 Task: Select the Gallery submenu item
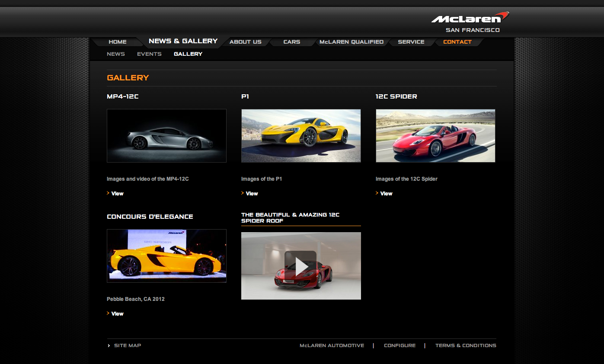pyautogui.click(x=188, y=54)
